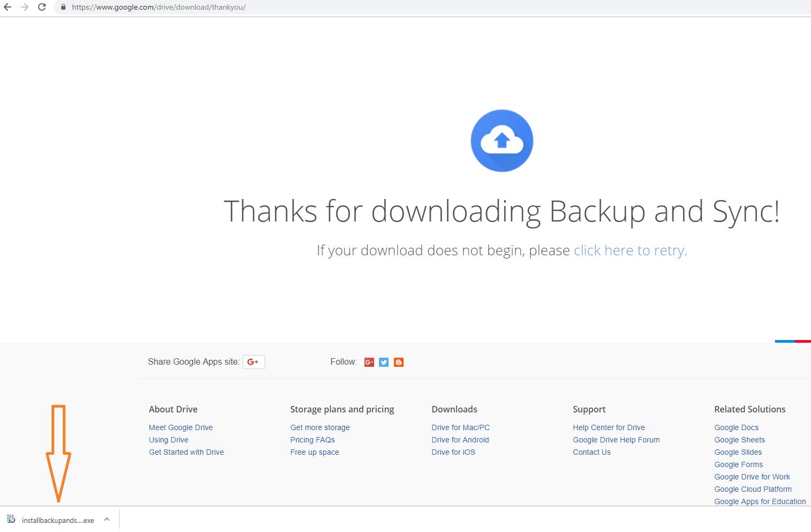This screenshot has width=811, height=532.
Task: Click the 'click here to retry' link
Action: point(630,250)
